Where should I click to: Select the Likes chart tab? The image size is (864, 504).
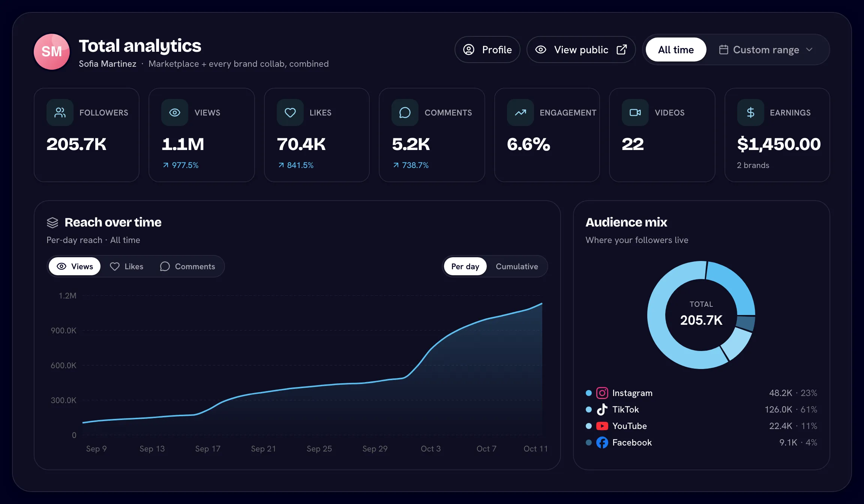pos(126,266)
